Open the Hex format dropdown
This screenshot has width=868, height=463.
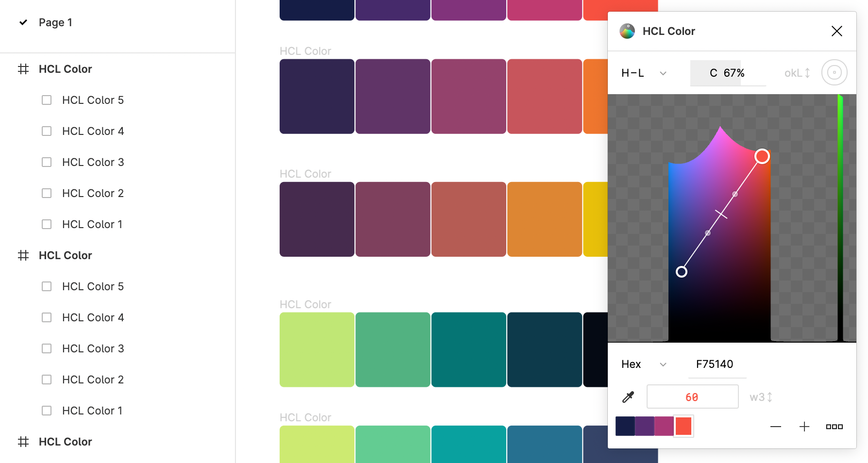(x=644, y=364)
